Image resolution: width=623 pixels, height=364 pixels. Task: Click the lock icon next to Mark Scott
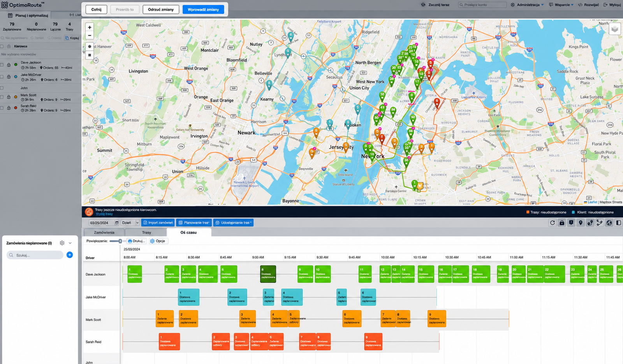pyautogui.click(x=9, y=97)
